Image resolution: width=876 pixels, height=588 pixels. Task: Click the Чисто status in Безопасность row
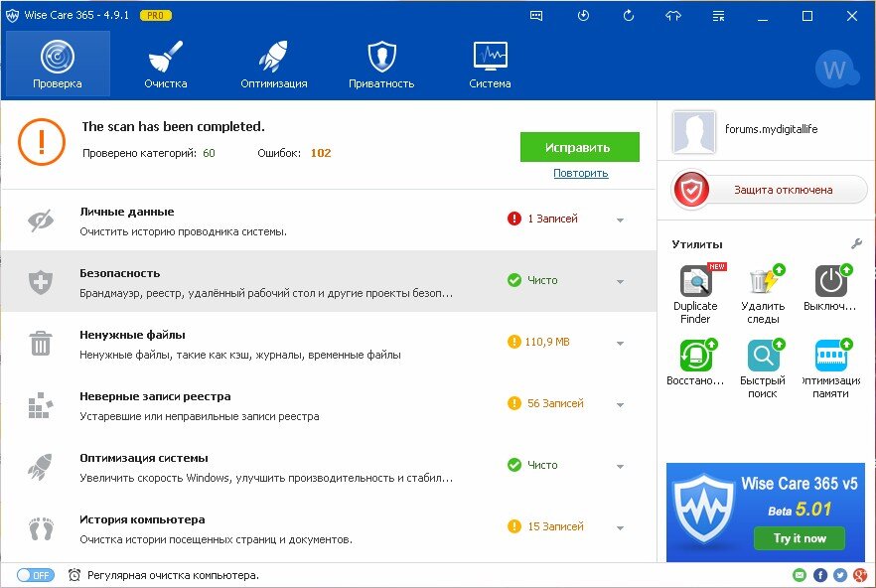click(542, 280)
